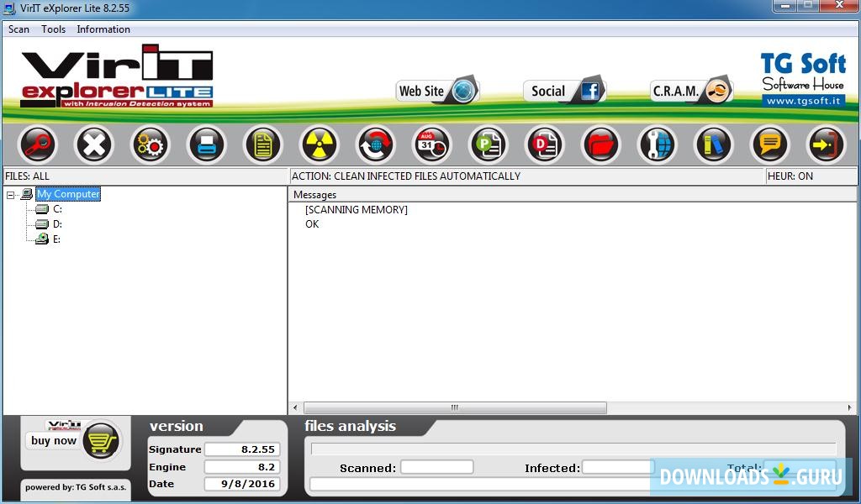Viewport: 861px width, 504px height.
Task: Click the My Computer icon in tree
Action: pos(27,193)
